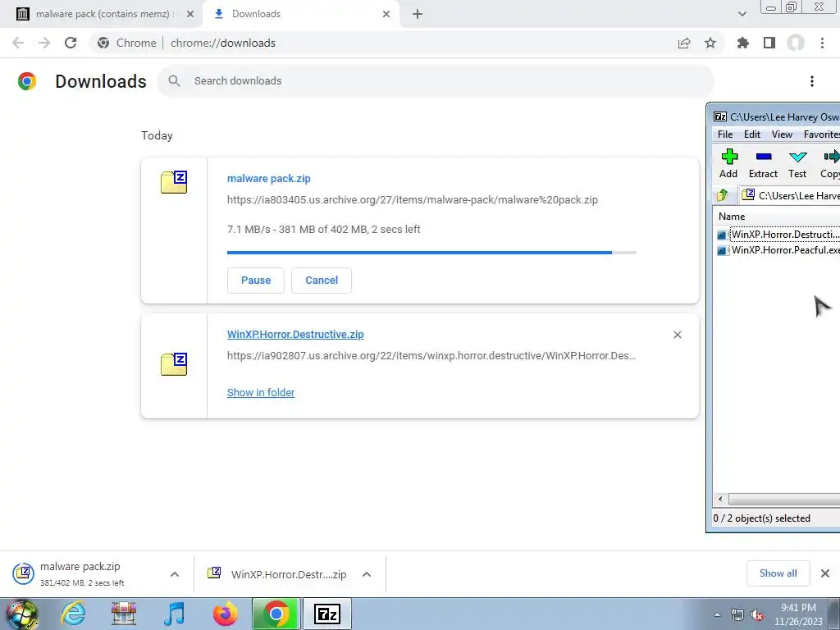Select WinXP.Horror.Destructi... file in 7-Zip
Image resolution: width=840 pixels, height=630 pixels.
(778, 235)
